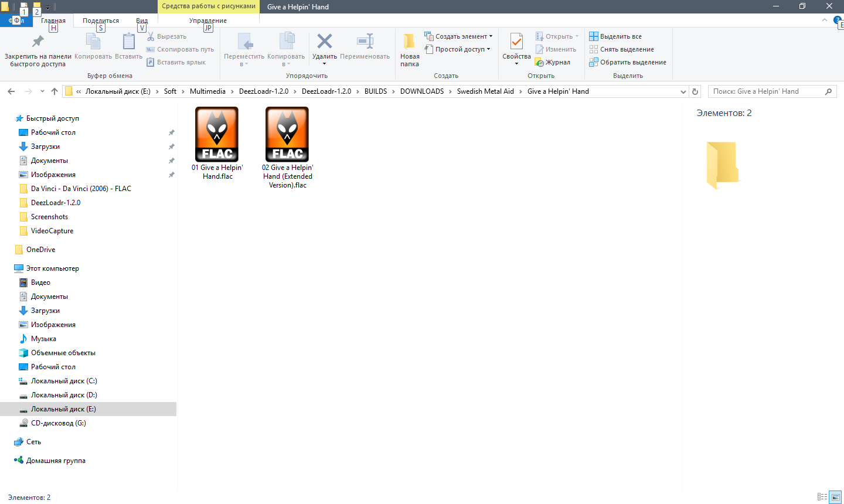Open the Управление tab
The width and height of the screenshot is (844, 504).
click(x=208, y=21)
